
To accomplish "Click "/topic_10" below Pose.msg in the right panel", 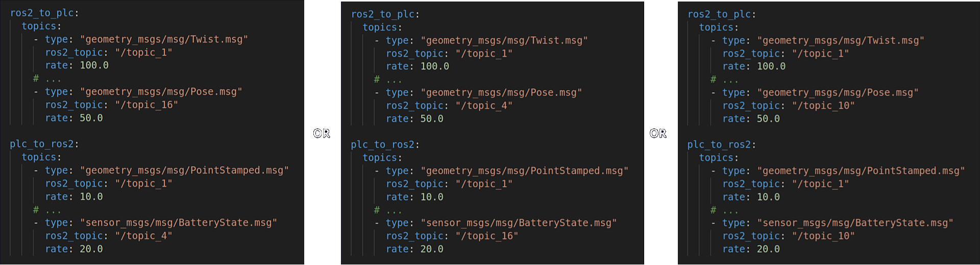I will [823, 105].
